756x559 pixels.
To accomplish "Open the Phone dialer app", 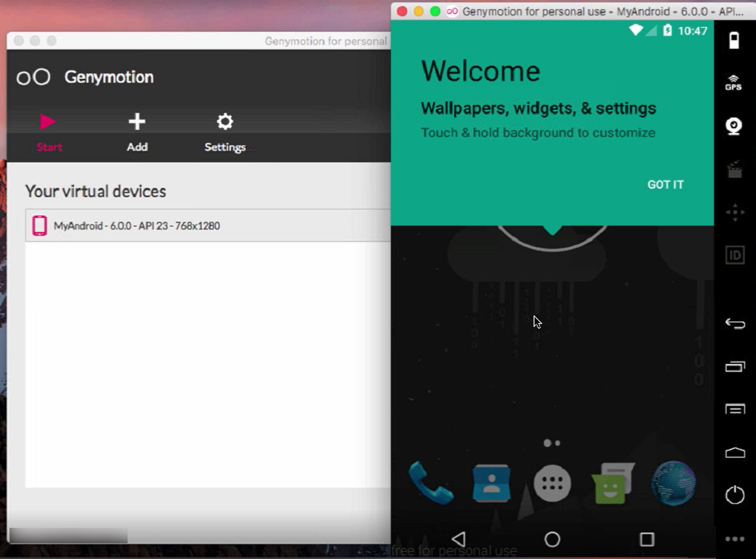I will pyautogui.click(x=431, y=483).
